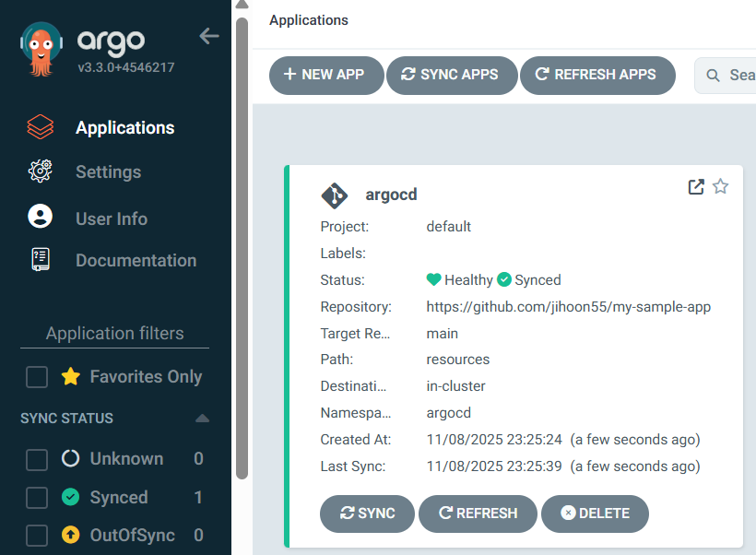
Task: Open Applications in the sidebar
Action: tap(124, 128)
